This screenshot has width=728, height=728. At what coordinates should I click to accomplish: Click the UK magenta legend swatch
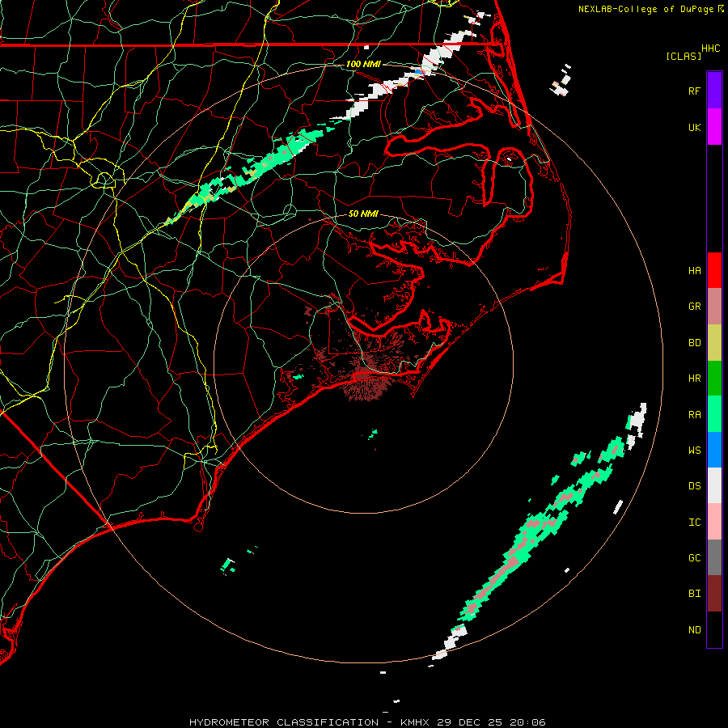click(x=714, y=127)
